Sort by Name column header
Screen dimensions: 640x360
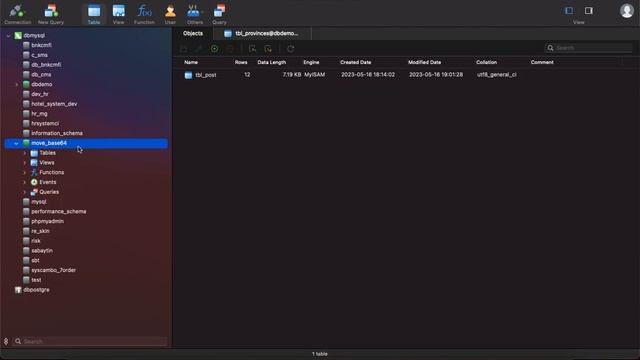pyautogui.click(x=191, y=62)
